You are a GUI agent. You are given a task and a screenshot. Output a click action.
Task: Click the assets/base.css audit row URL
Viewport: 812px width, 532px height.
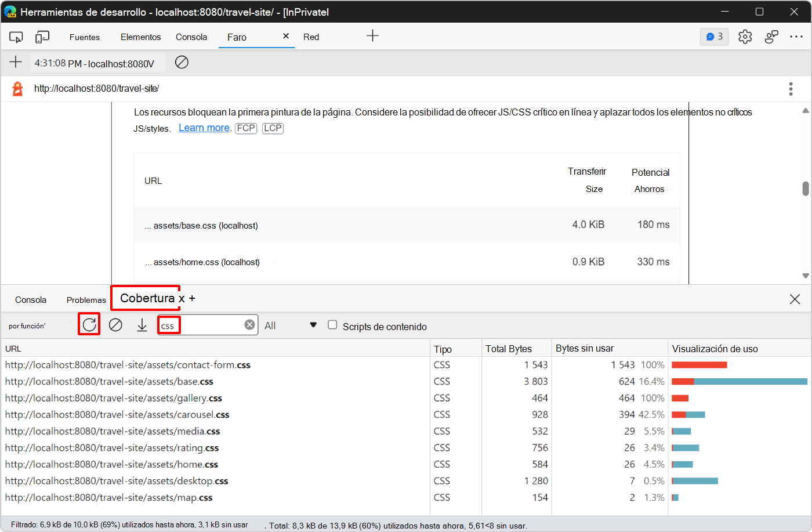(201, 226)
